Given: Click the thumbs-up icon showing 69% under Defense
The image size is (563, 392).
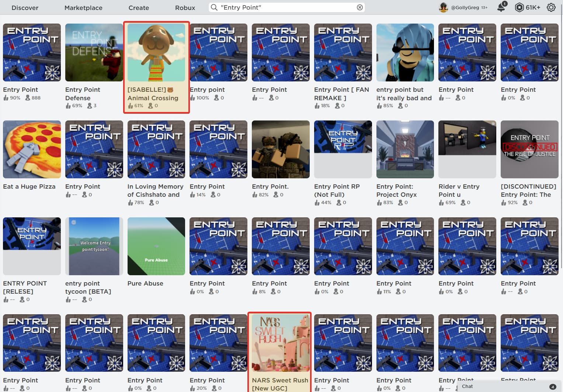Looking at the screenshot, I should [68, 106].
